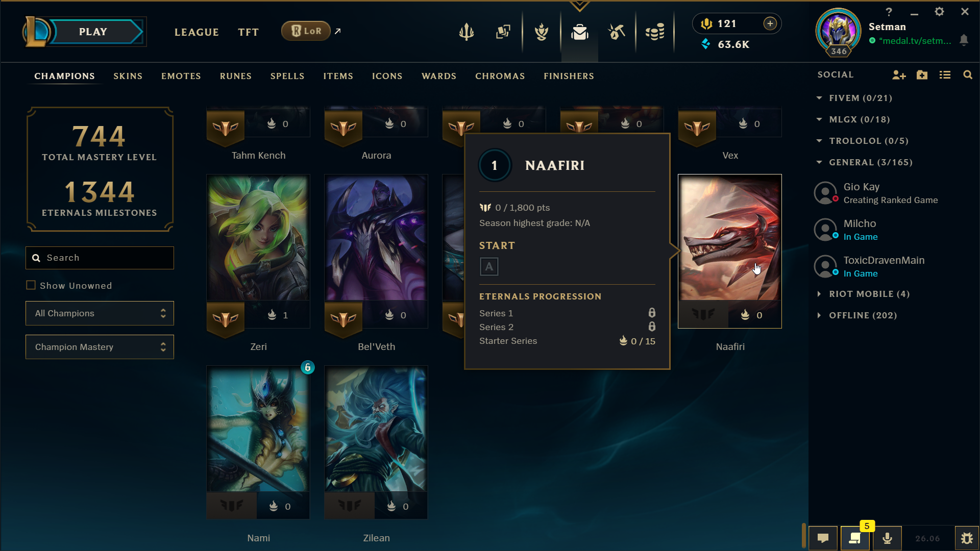Click the add friend icon
This screenshot has height=551, width=980.
(x=899, y=75)
